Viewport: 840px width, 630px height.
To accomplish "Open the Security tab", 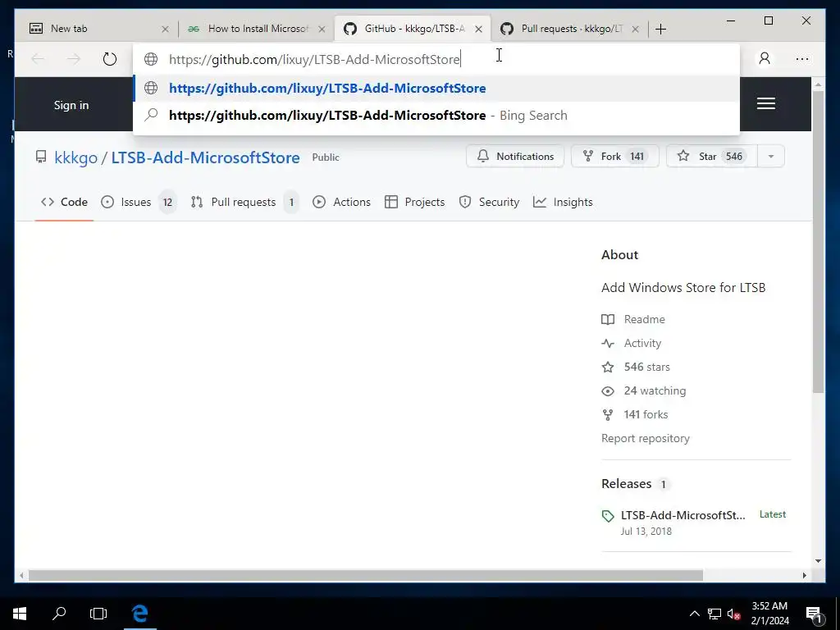I will (x=489, y=202).
